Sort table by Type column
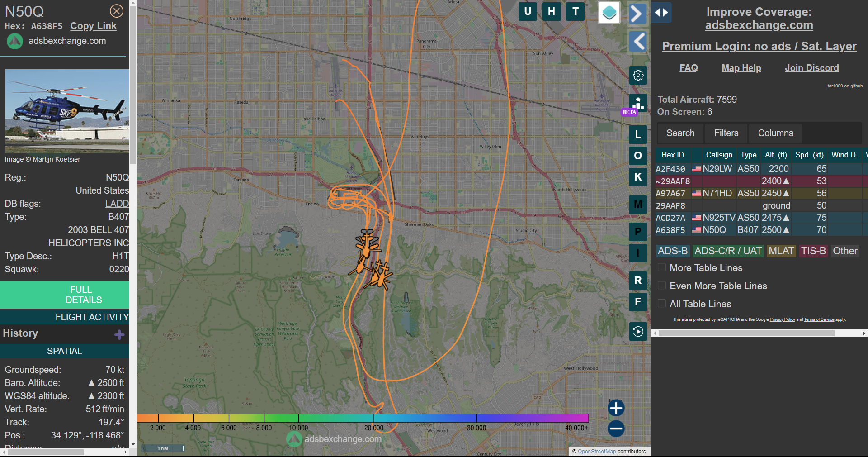Viewport: 868px width, 457px height. tap(748, 155)
